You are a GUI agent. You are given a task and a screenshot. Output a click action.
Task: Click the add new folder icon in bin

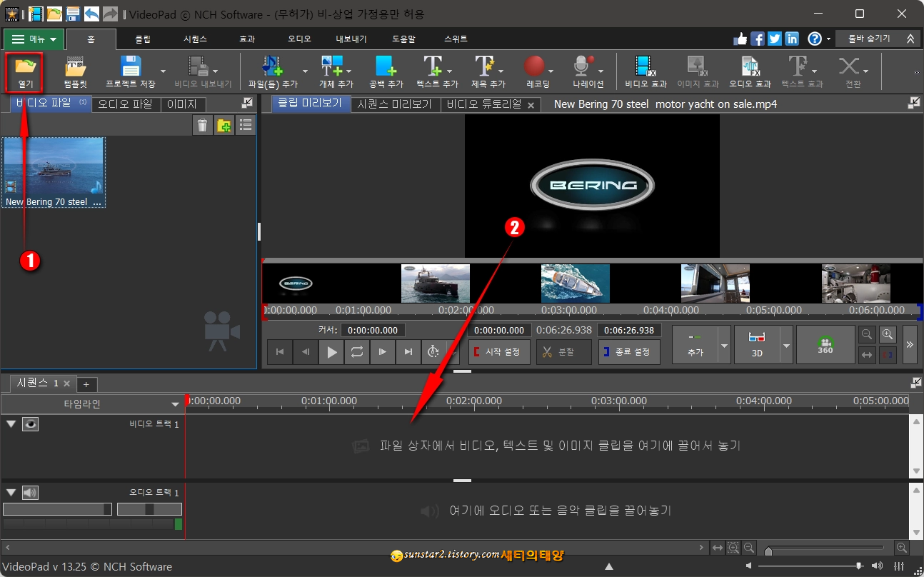tap(224, 126)
